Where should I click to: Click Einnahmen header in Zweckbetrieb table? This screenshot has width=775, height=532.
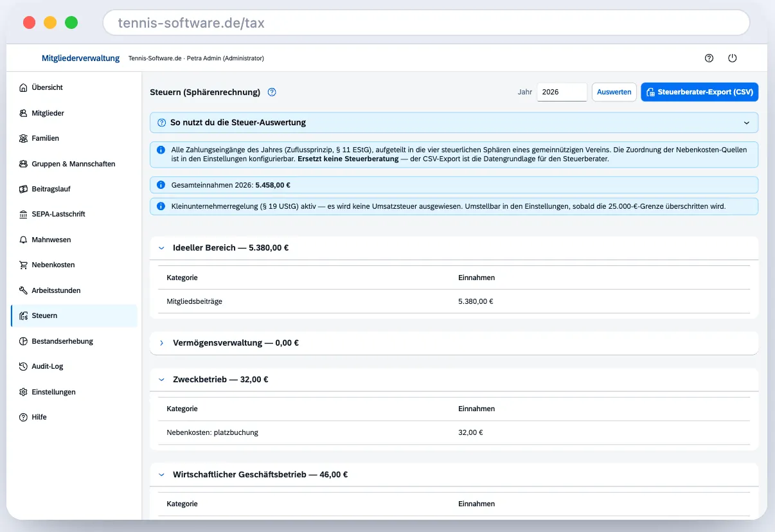[476, 409]
